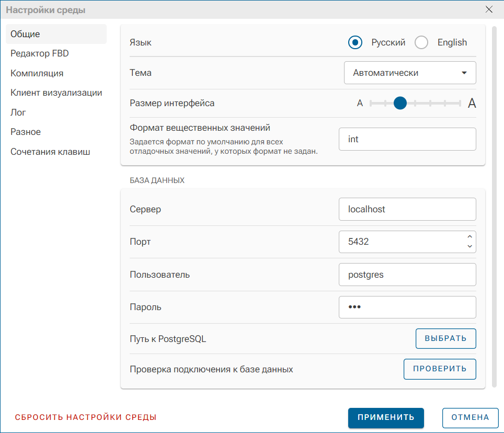Open the Редактор FBD section

tap(56, 53)
